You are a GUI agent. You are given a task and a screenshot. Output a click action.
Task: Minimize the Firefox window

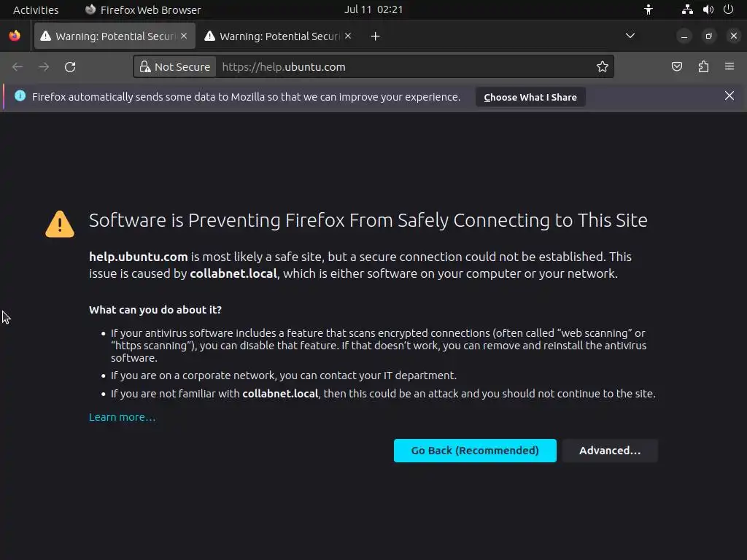[x=684, y=36]
